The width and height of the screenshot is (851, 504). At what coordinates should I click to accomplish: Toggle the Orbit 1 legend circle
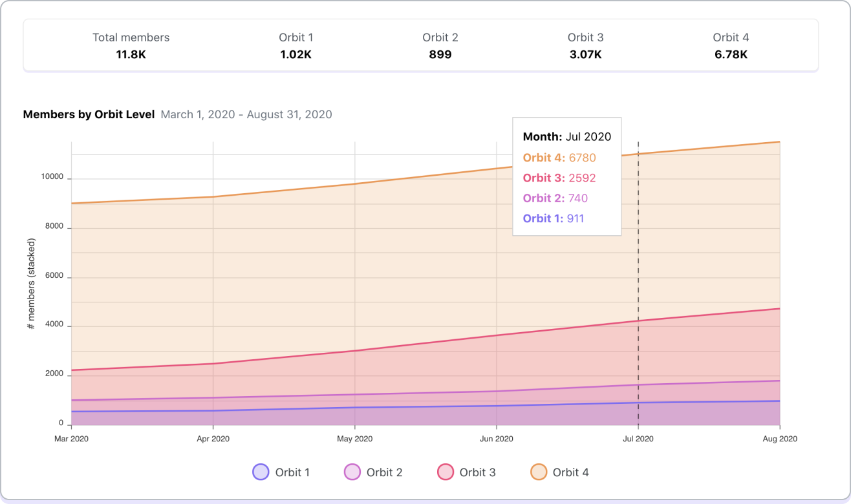[x=260, y=472]
